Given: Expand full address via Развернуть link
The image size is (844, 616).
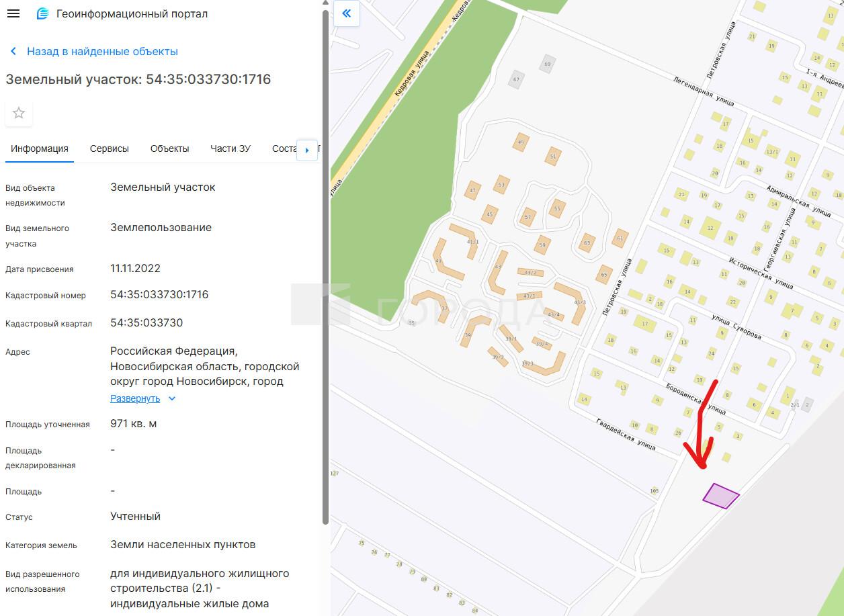Looking at the screenshot, I should [135, 398].
